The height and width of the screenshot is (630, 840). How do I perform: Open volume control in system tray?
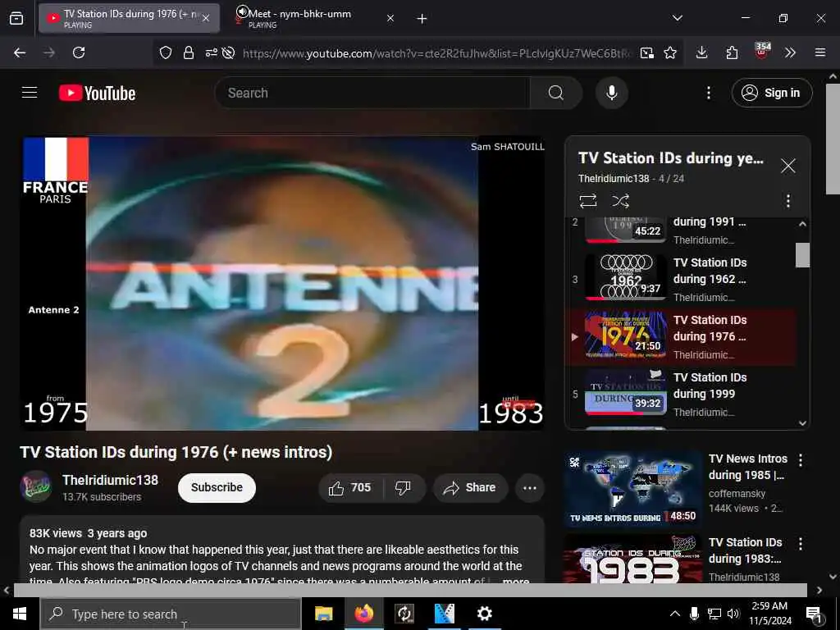coord(733,614)
